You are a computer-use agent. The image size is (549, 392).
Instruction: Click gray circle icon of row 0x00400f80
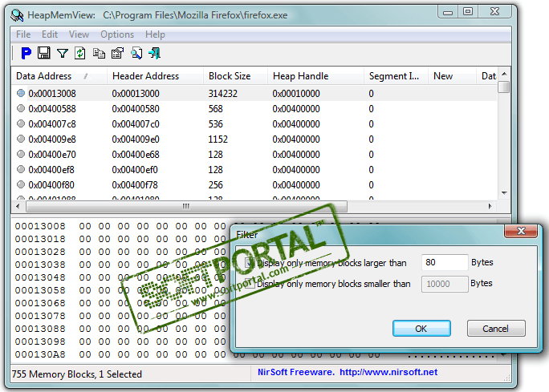pyautogui.click(x=21, y=184)
